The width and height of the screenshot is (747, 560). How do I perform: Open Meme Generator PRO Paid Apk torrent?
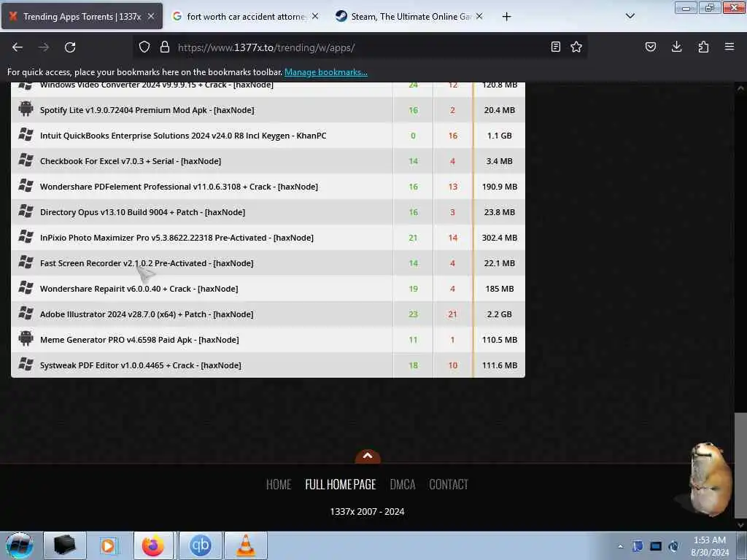point(139,340)
